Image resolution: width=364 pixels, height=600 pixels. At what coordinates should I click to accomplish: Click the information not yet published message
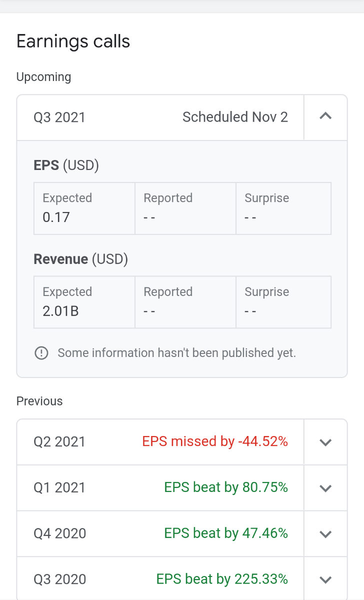(177, 353)
